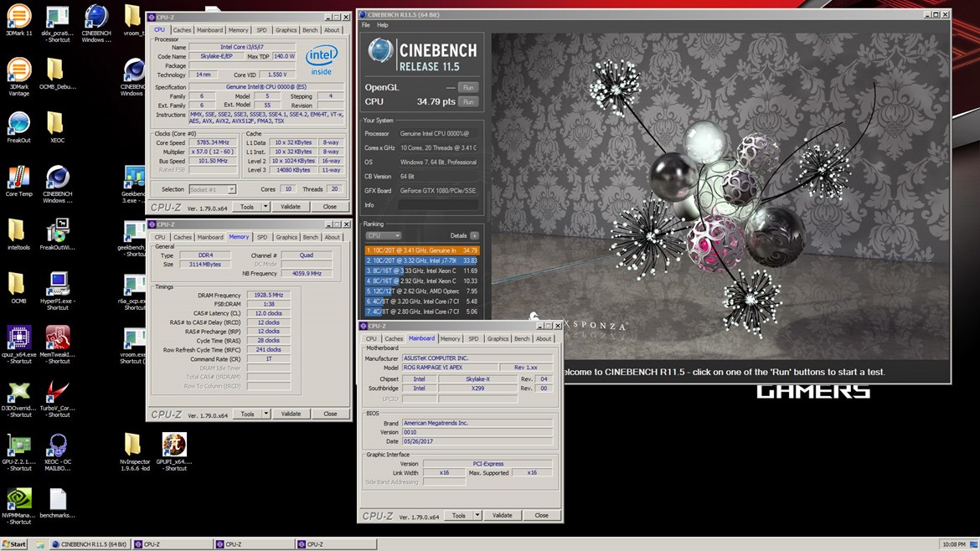Open the MemTweakIt desktop shortcut
Screen dimensions: 980x551
pos(57,339)
